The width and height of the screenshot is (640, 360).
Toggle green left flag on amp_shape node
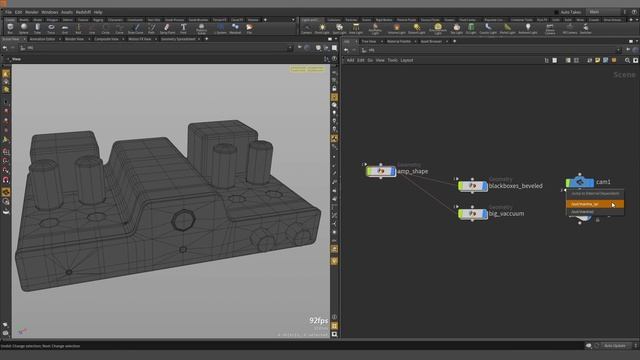coord(368,171)
